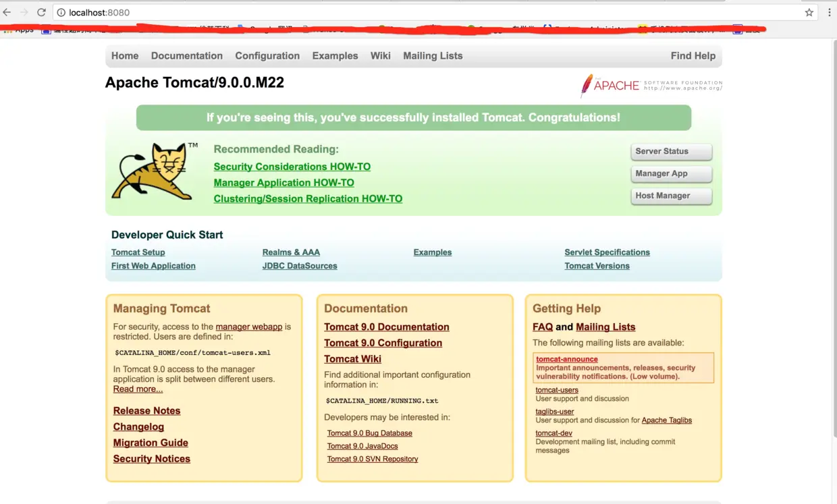Click the browser forward arrow
The image size is (837, 504).
[x=24, y=12]
